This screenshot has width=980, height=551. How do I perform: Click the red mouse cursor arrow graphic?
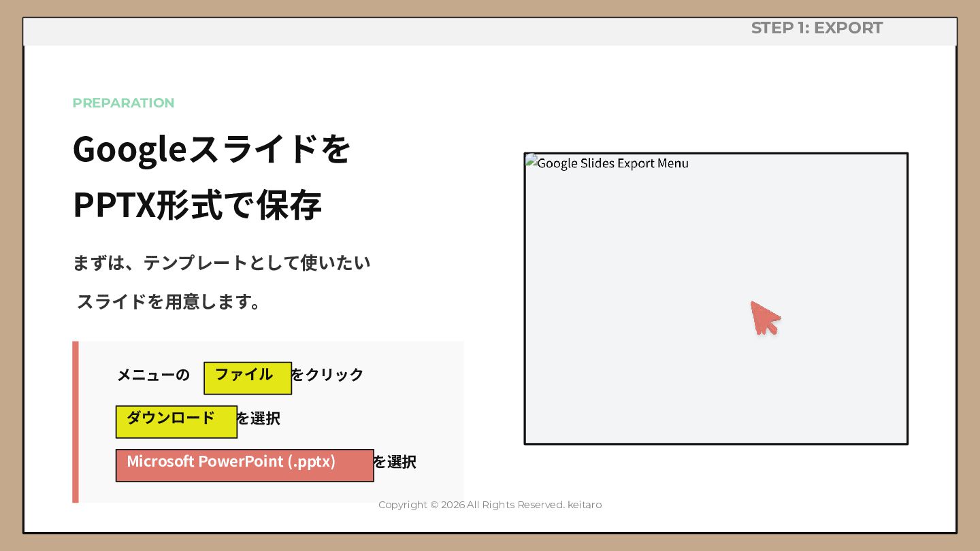point(765,318)
